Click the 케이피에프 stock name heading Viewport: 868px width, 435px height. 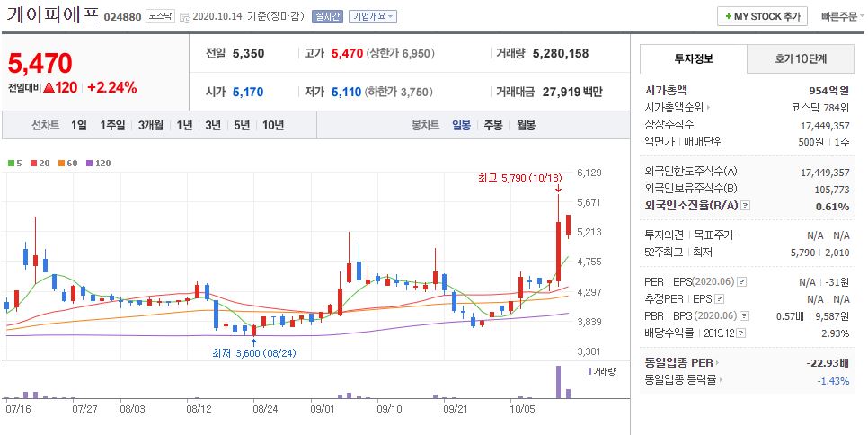(x=53, y=15)
